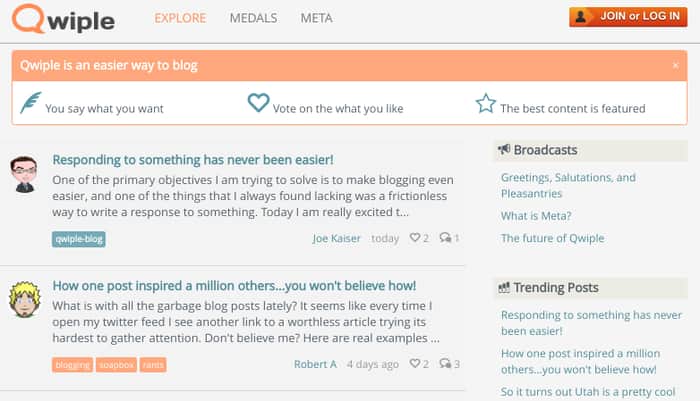Screen dimensions: 700x401
Task: Go to the Medals page
Action: [253, 18]
